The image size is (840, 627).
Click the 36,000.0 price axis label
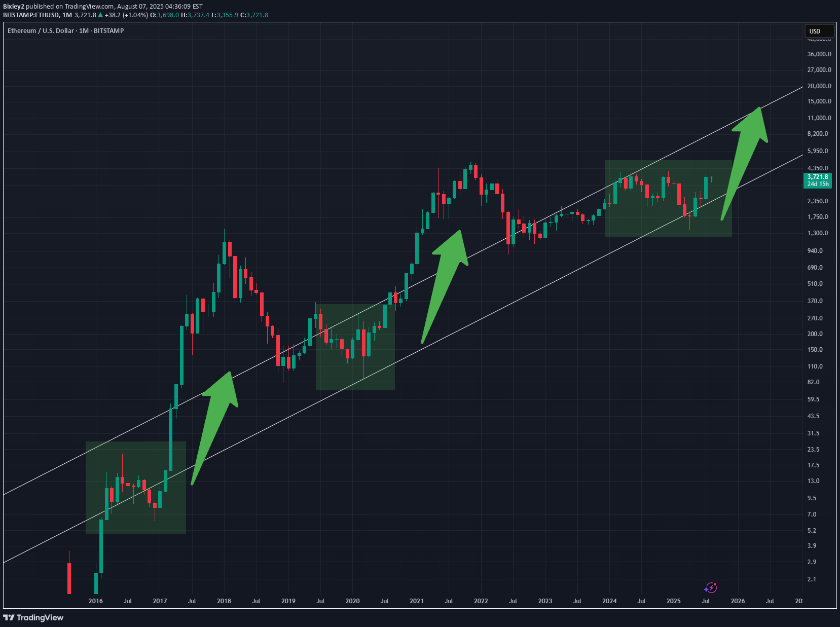click(x=819, y=54)
